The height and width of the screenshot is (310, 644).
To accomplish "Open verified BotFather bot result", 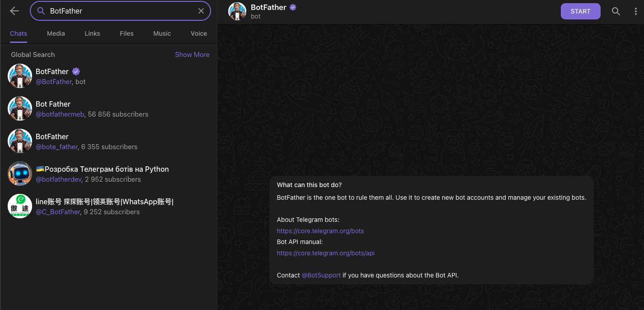I will coord(108,76).
